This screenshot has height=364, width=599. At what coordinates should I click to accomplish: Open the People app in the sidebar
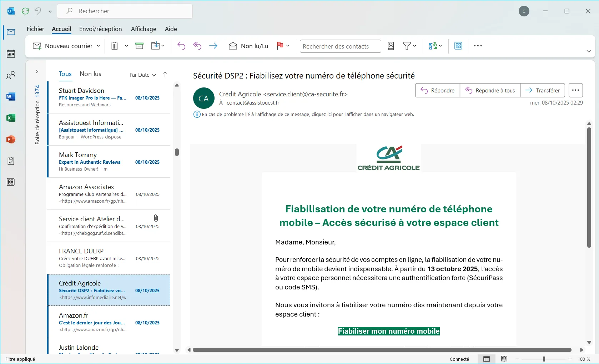click(11, 75)
